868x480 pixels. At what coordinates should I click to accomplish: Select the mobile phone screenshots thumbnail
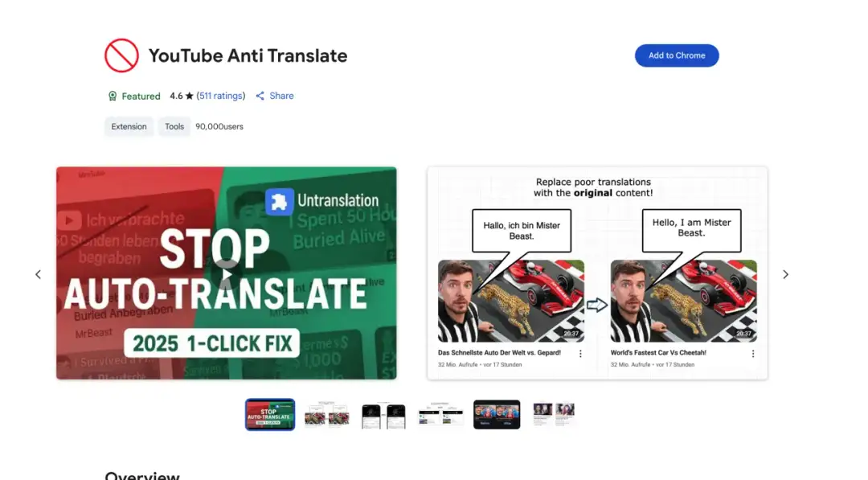(x=383, y=414)
